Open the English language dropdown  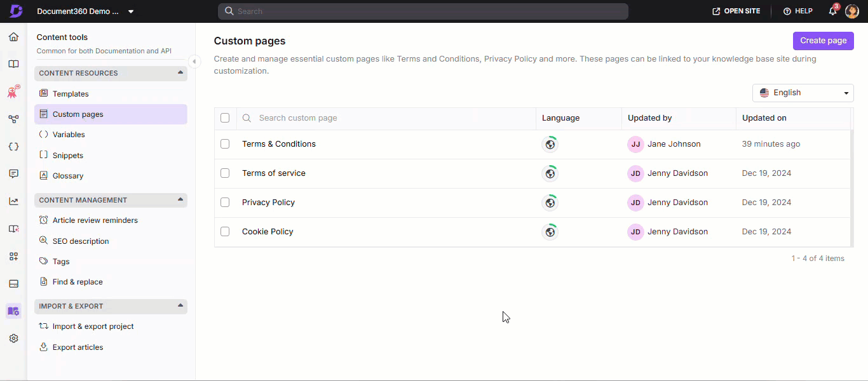(x=803, y=93)
